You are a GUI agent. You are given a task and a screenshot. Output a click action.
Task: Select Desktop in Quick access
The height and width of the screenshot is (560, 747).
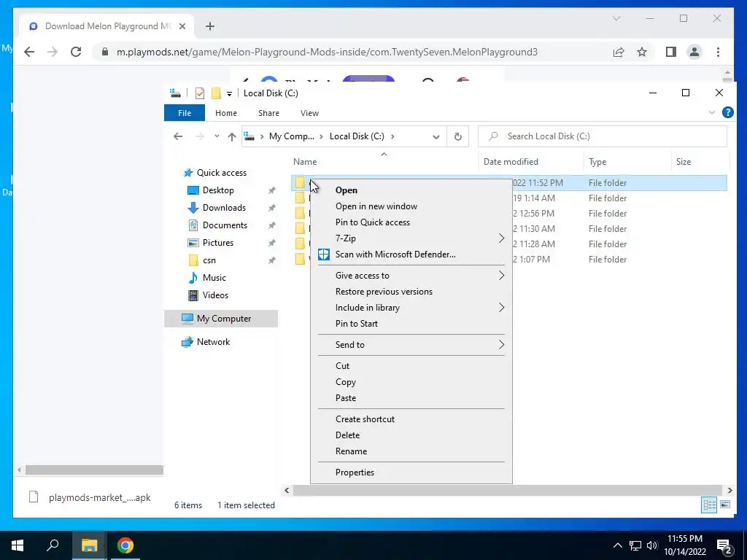point(218,190)
